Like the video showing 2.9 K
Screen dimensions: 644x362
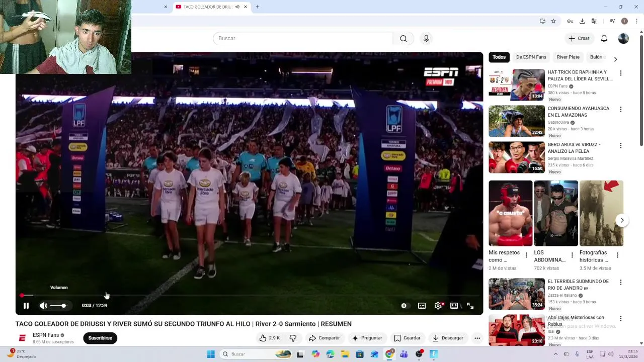pyautogui.click(x=269, y=338)
